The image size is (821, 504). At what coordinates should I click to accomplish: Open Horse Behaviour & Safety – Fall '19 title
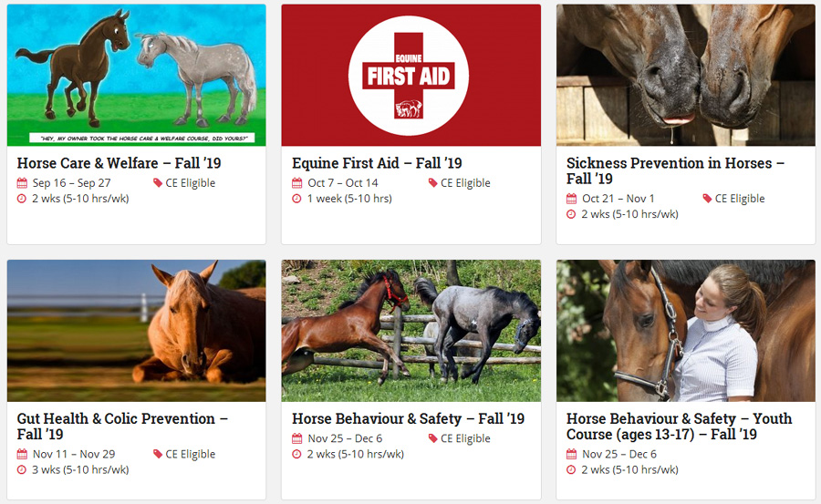pyautogui.click(x=409, y=418)
